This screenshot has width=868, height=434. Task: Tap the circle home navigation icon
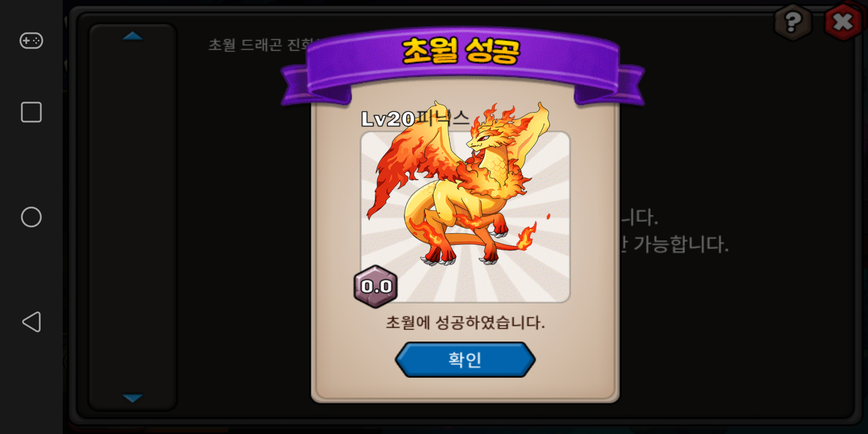31,217
